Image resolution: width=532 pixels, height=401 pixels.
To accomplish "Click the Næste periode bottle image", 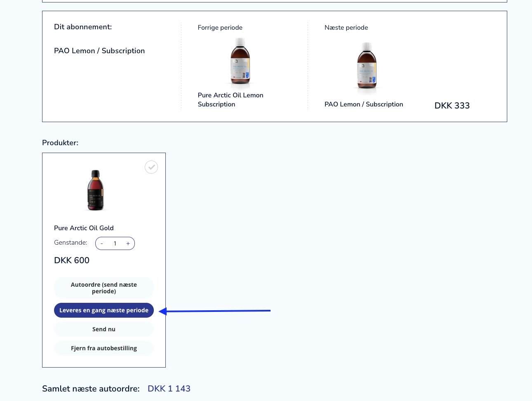I will (x=367, y=66).
